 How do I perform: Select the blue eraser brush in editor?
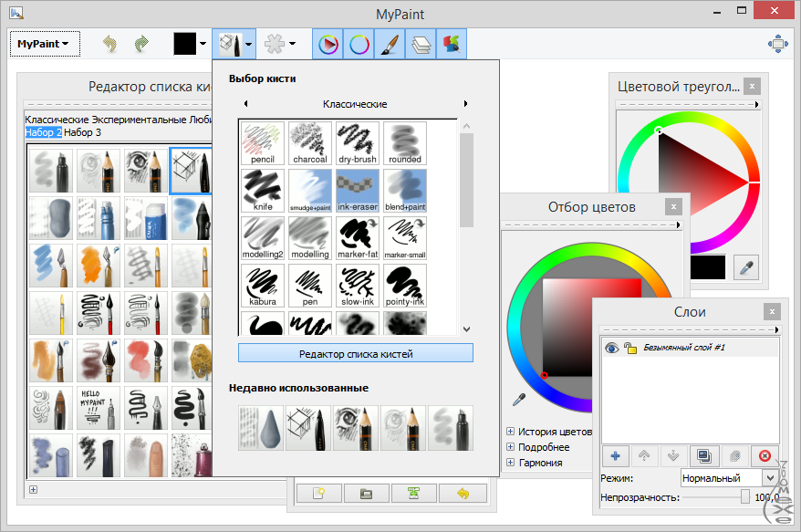[x=146, y=219]
